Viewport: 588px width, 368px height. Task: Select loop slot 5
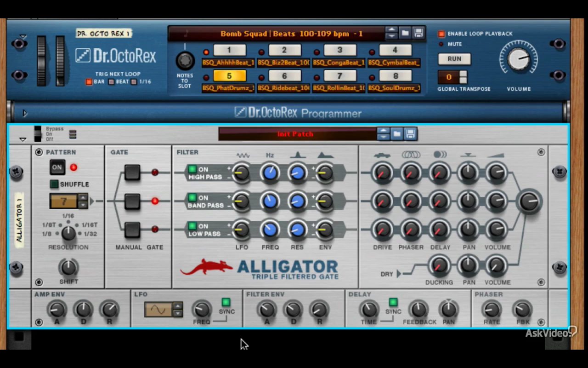pyautogui.click(x=229, y=76)
